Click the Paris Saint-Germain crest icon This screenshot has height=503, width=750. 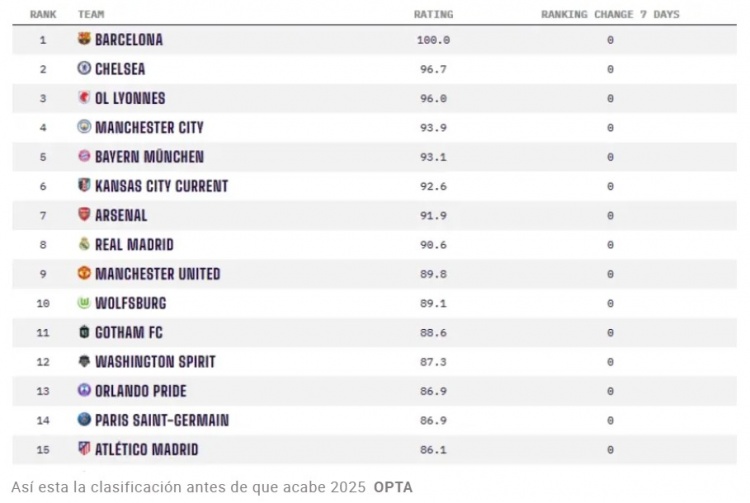(84, 420)
